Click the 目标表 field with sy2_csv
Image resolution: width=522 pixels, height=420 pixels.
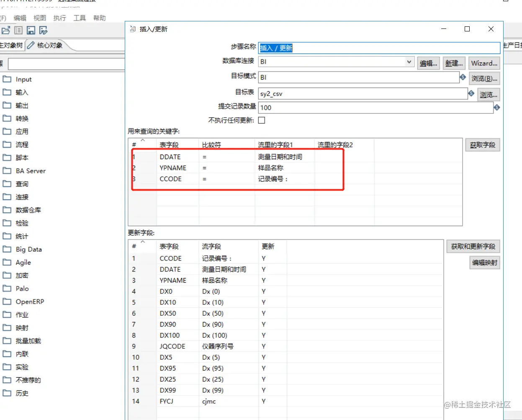(x=363, y=94)
